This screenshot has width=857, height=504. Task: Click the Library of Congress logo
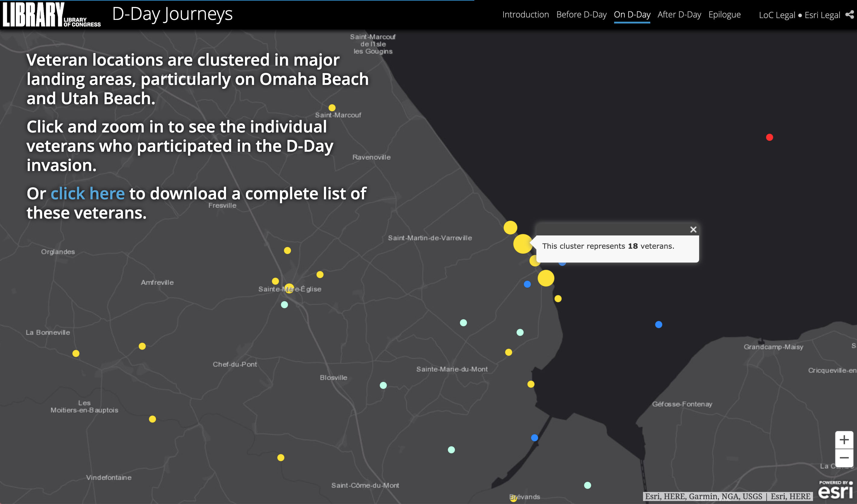click(51, 15)
